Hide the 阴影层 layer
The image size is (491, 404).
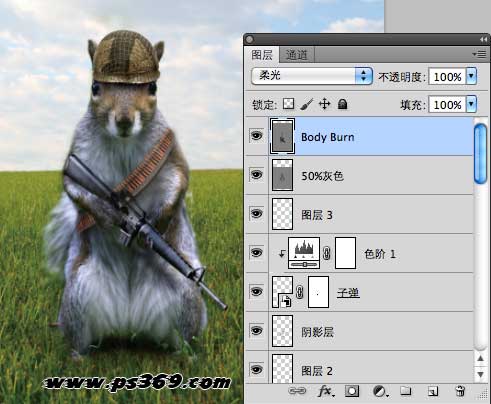(256, 330)
